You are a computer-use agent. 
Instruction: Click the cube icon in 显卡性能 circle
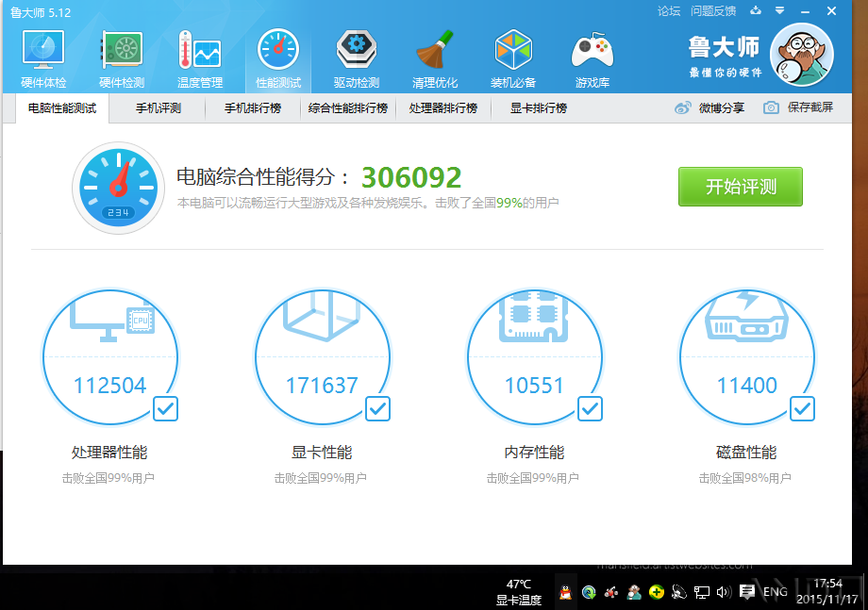322,315
